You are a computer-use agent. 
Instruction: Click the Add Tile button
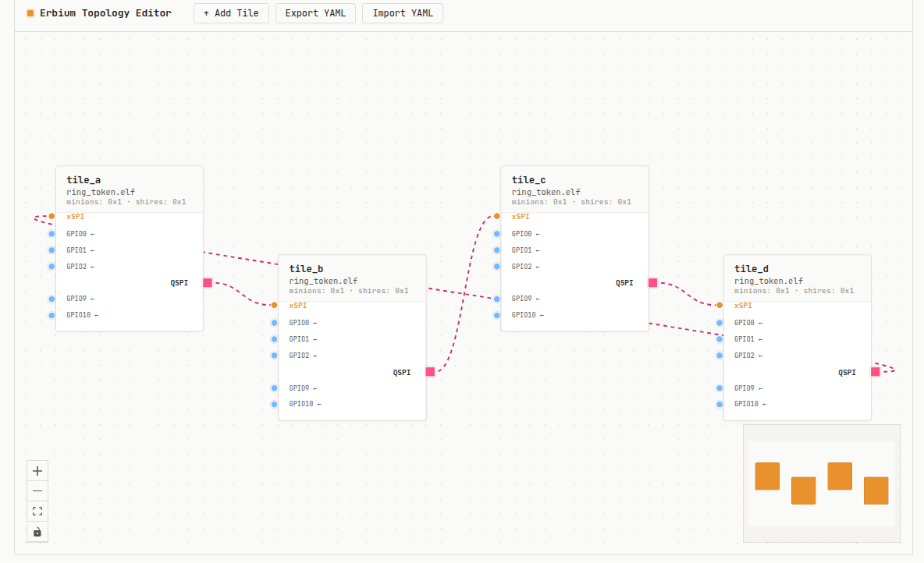pos(231,13)
